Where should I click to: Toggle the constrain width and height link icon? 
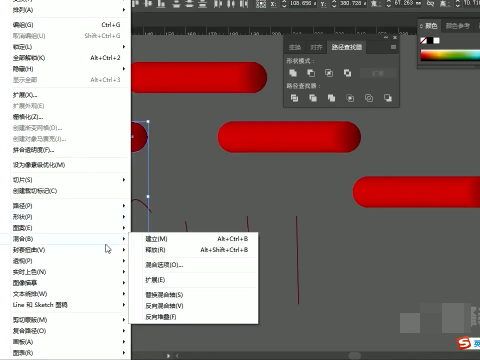430,4
